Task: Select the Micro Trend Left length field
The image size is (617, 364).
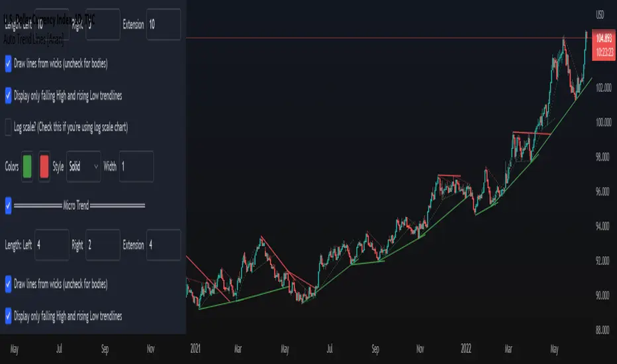Action: [x=52, y=245]
